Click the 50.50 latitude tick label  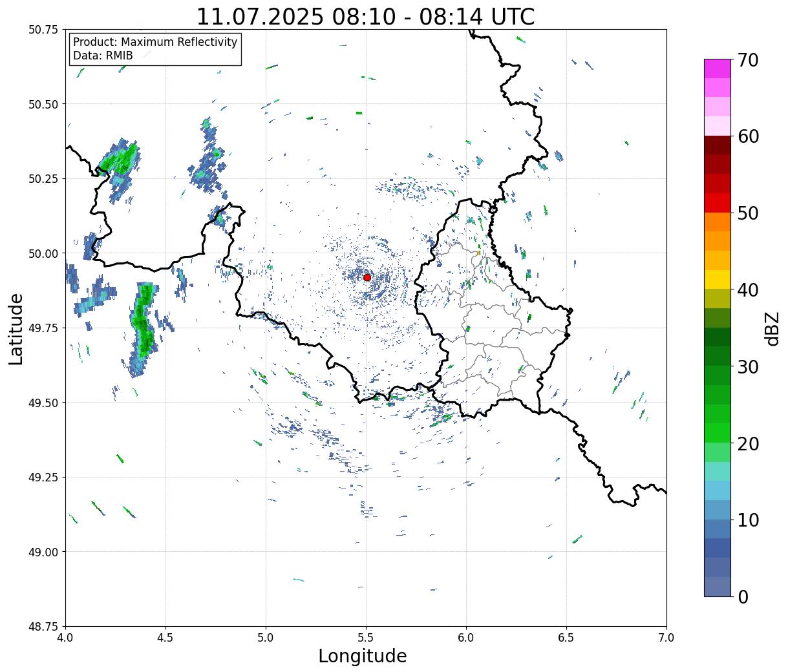click(44, 104)
